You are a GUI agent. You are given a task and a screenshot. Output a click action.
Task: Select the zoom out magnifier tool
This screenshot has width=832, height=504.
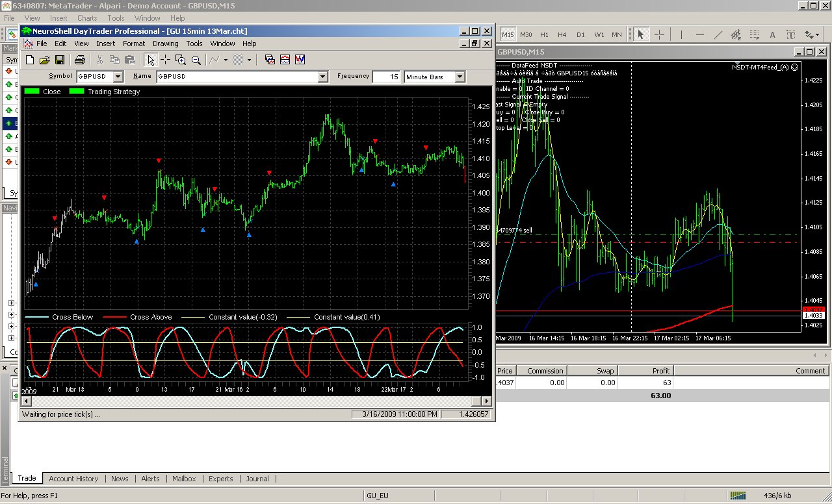pyautogui.click(x=196, y=60)
